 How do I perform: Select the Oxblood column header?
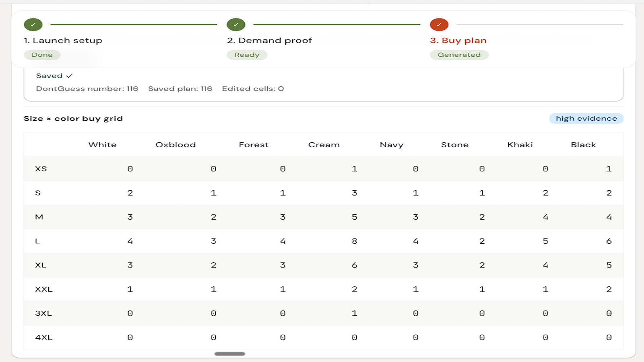click(x=175, y=145)
